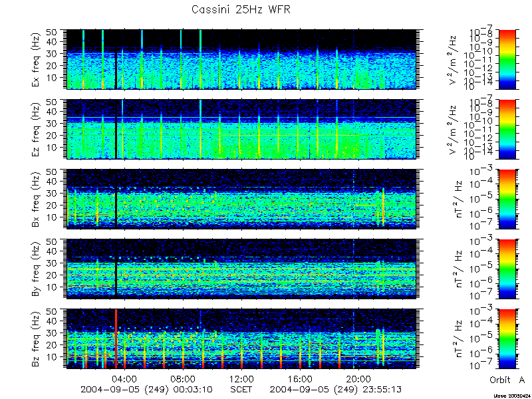This screenshot has height=399, width=532.
Task: Select the "Ez freq (Hz)" axis label
Action: pyautogui.click(x=37, y=129)
